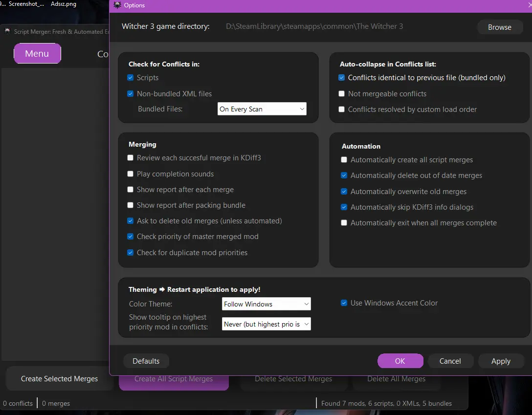Click the 'Check for Conflicts in:' heading

[164, 64]
